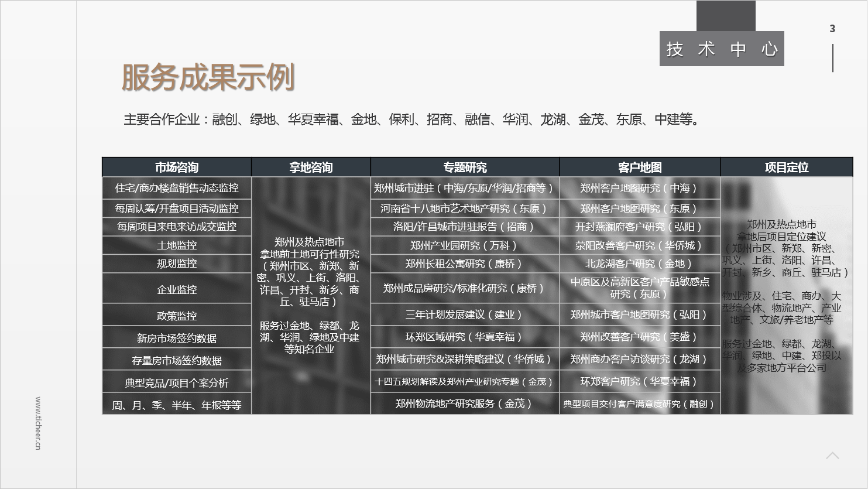Click the 每周认筹/开盘项目活动监控 cell

coord(177,208)
